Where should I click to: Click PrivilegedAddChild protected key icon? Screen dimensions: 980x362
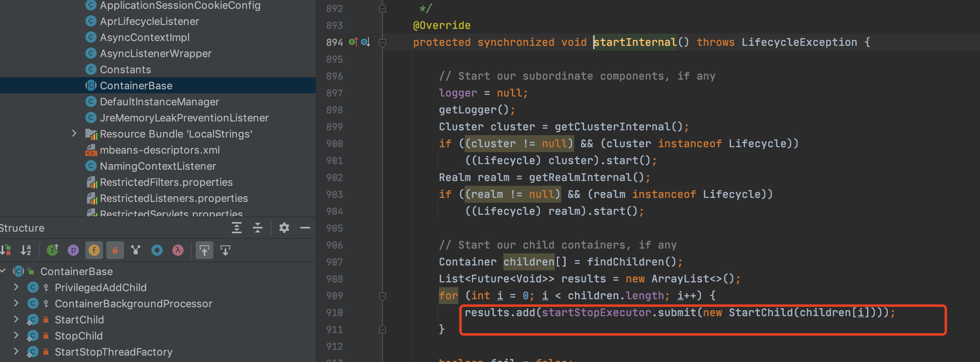46,287
